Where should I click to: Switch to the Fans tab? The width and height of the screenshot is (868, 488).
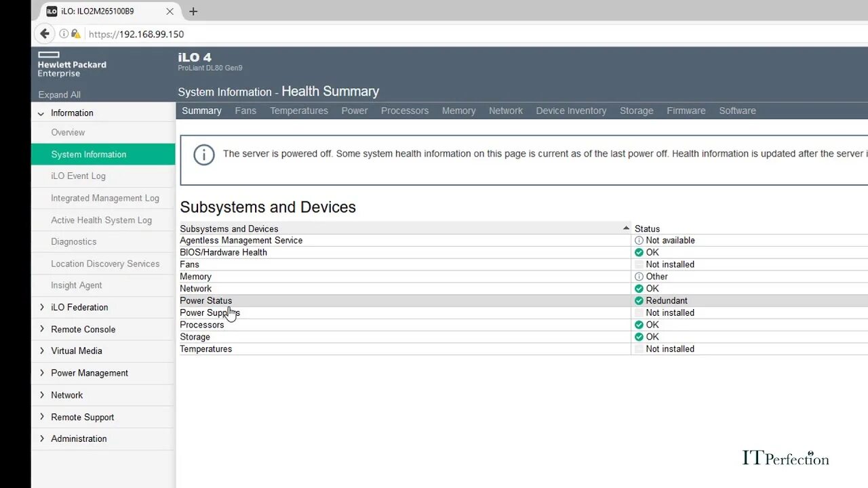tap(245, 110)
